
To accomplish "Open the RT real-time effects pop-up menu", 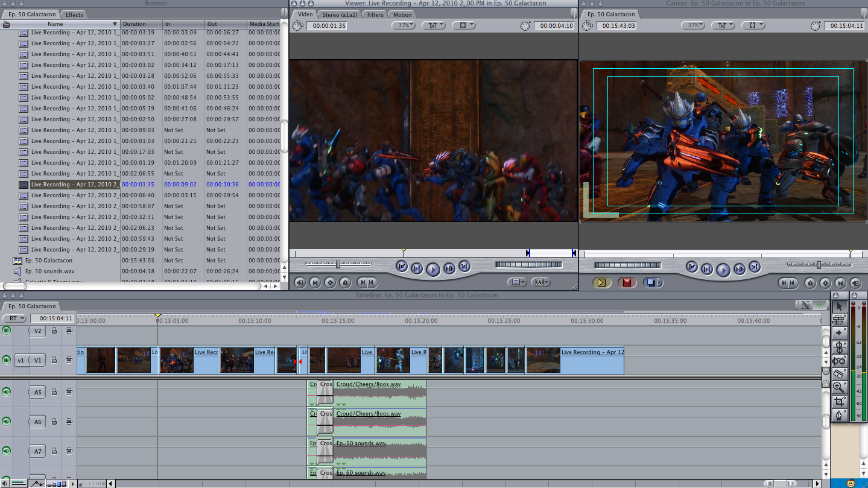I will click(x=14, y=318).
